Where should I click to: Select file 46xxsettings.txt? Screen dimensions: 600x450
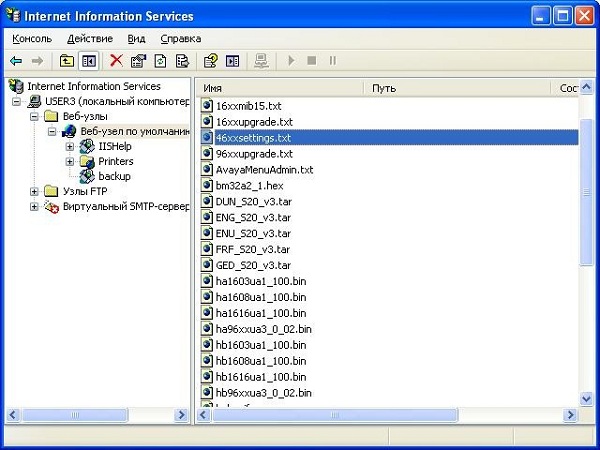click(253, 138)
